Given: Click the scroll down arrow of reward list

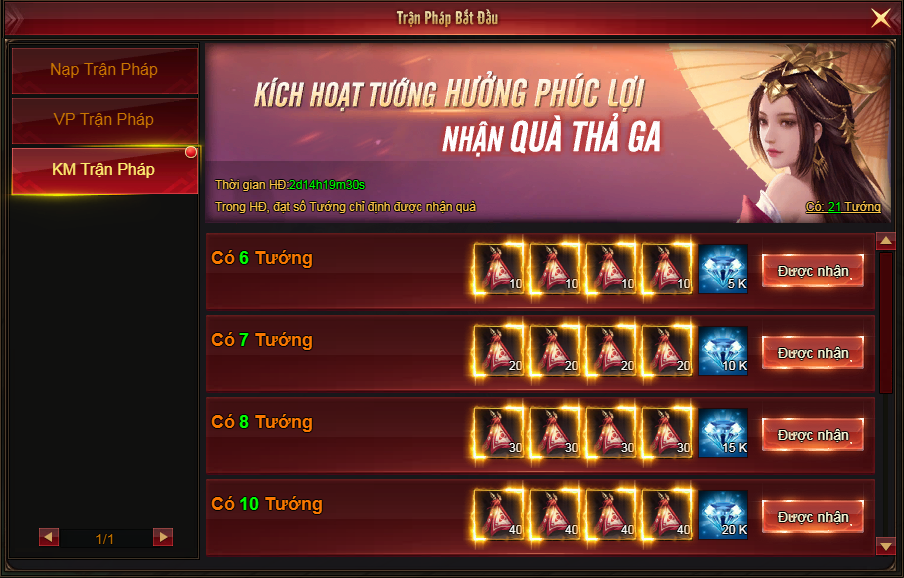Looking at the screenshot, I should (886, 545).
